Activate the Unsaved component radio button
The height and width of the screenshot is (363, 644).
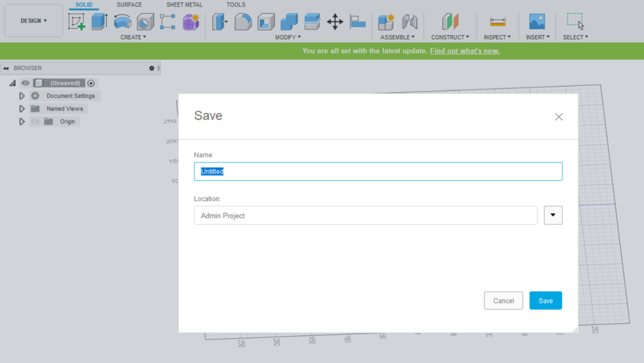pyautogui.click(x=91, y=83)
